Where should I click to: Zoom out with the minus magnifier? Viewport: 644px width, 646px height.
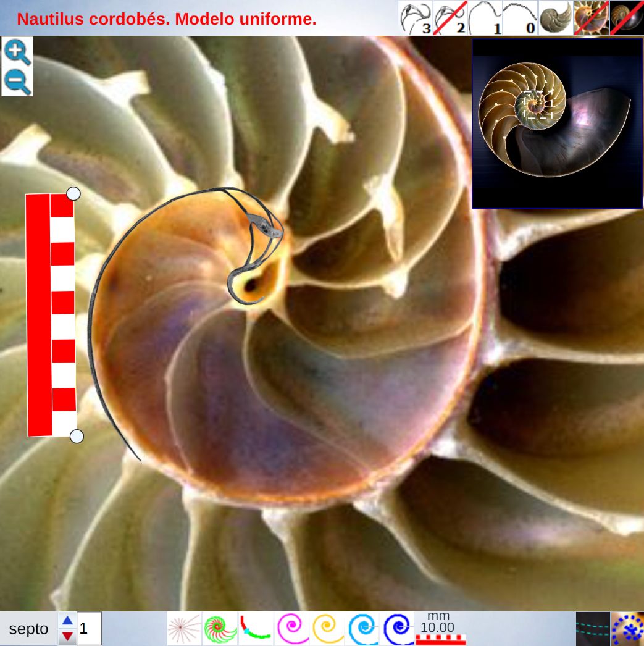(x=17, y=82)
